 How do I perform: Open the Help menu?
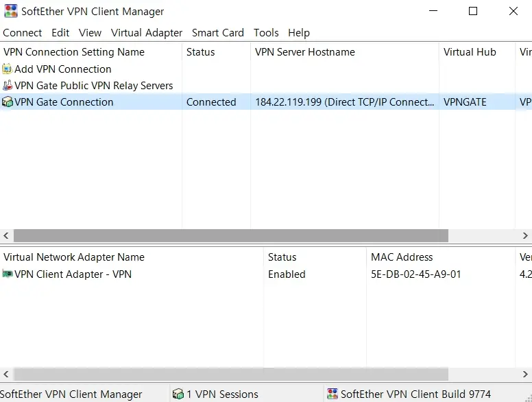[299, 33]
